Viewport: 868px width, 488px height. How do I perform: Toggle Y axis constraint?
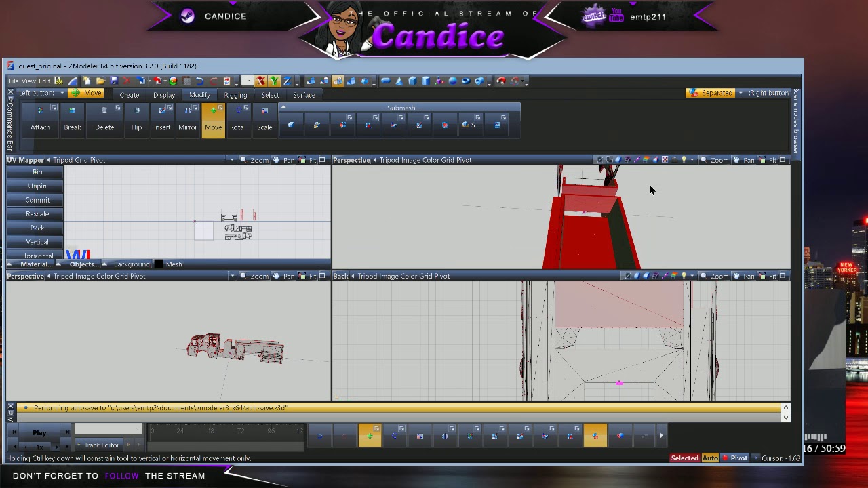click(x=274, y=81)
